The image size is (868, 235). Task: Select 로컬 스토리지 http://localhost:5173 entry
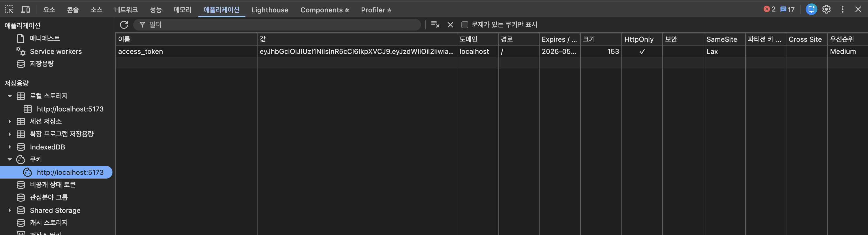[x=70, y=109]
